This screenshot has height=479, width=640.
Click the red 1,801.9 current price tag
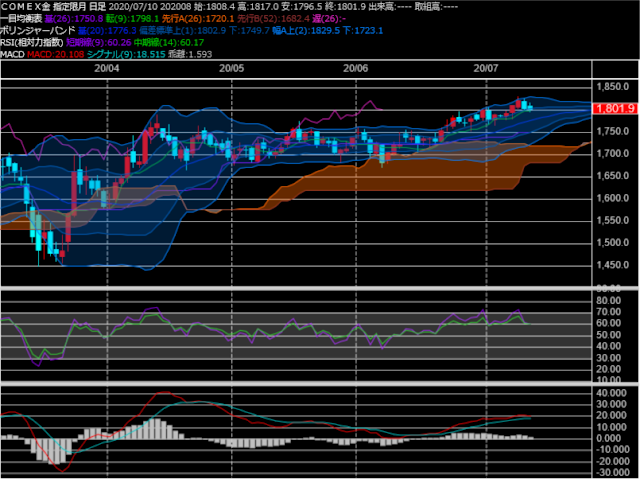point(615,108)
